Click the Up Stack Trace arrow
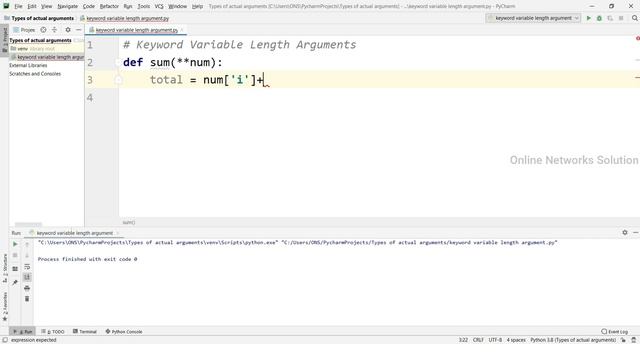 (x=27, y=244)
